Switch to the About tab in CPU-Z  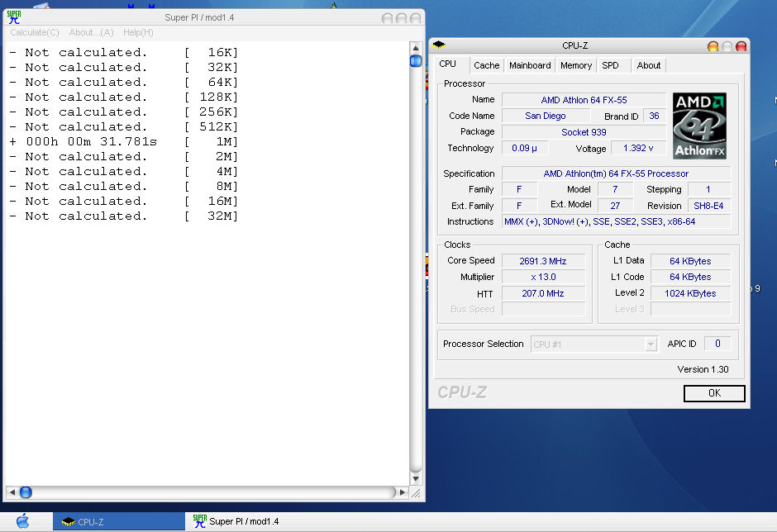(649, 65)
